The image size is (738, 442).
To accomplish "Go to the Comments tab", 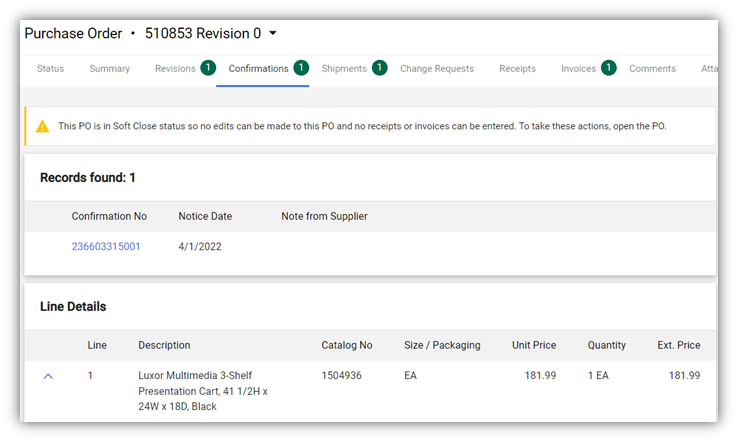I will tap(652, 69).
